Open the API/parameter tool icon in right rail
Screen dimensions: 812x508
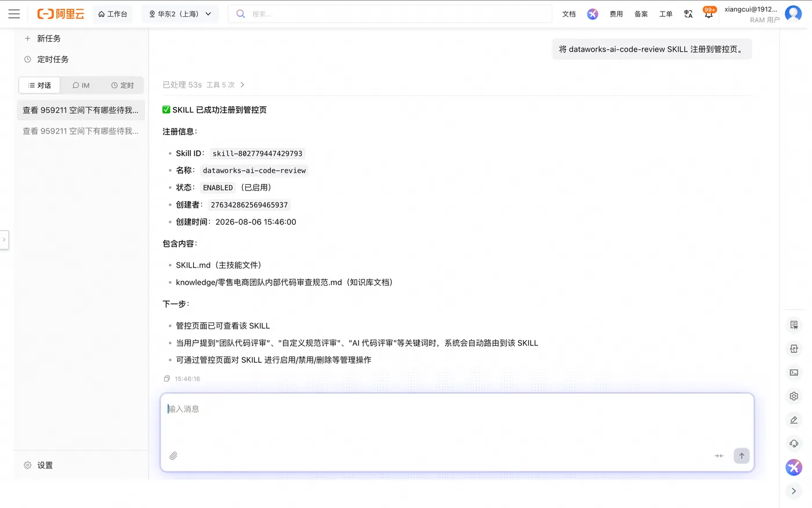[794, 349]
